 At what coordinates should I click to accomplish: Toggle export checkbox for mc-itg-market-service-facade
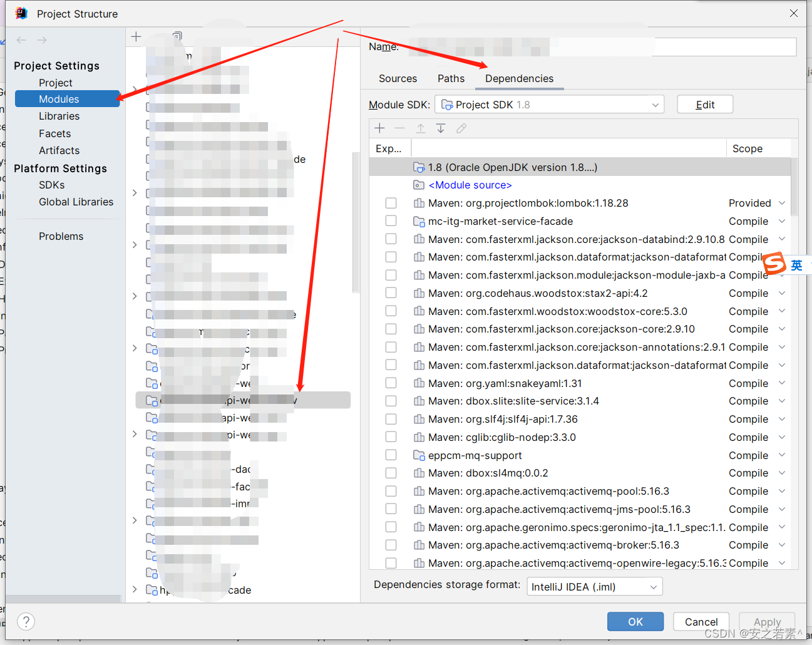tap(391, 221)
